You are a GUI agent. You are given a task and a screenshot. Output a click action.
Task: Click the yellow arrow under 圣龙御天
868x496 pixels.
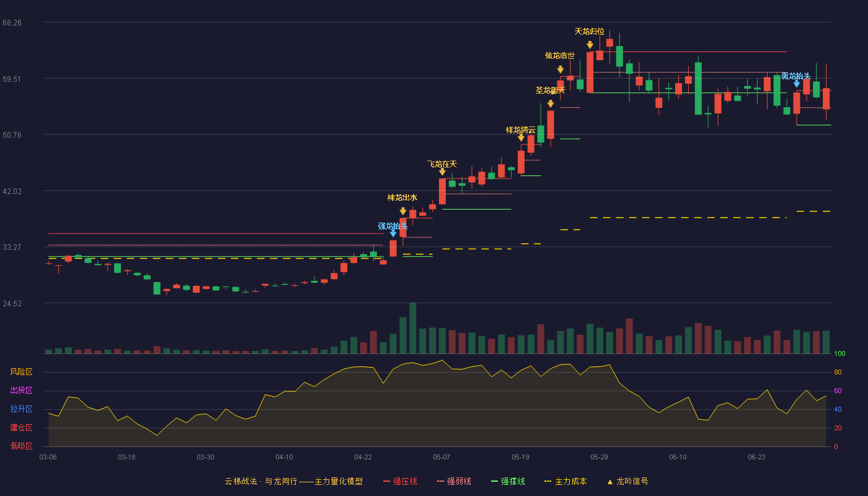coord(551,104)
